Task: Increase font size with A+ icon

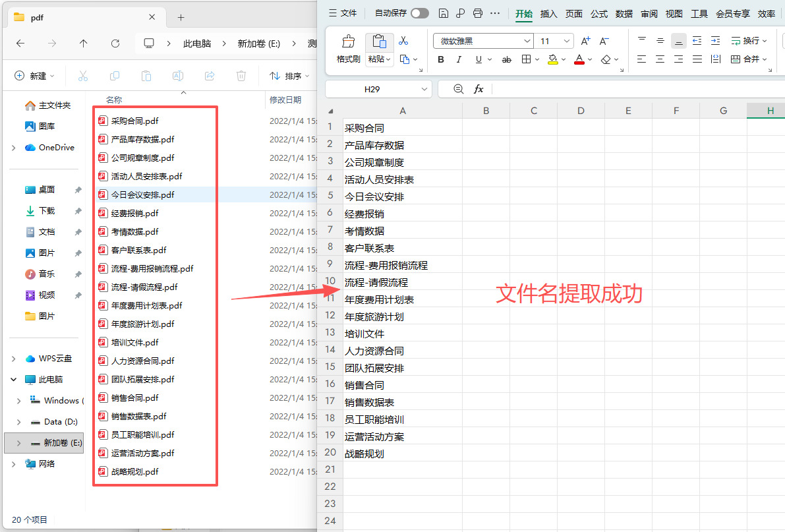Action: point(585,41)
